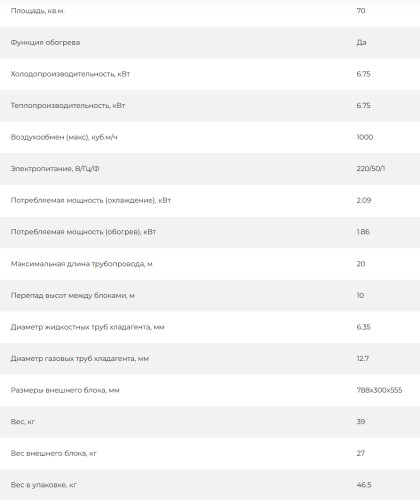Select the Воздухообмен (макс) row label
Image resolution: width=420 pixels, height=500 pixels.
point(64,137)
